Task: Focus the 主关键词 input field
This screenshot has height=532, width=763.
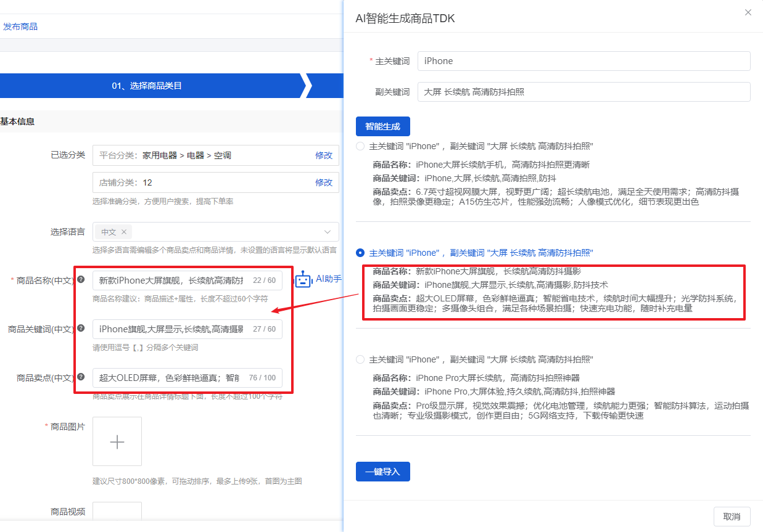Action: tap(584, 61)
